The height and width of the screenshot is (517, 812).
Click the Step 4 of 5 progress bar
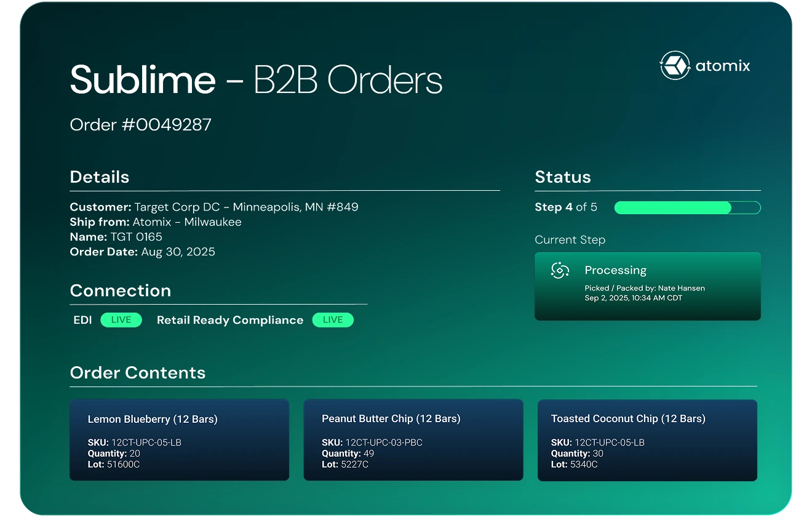[688, 207]
